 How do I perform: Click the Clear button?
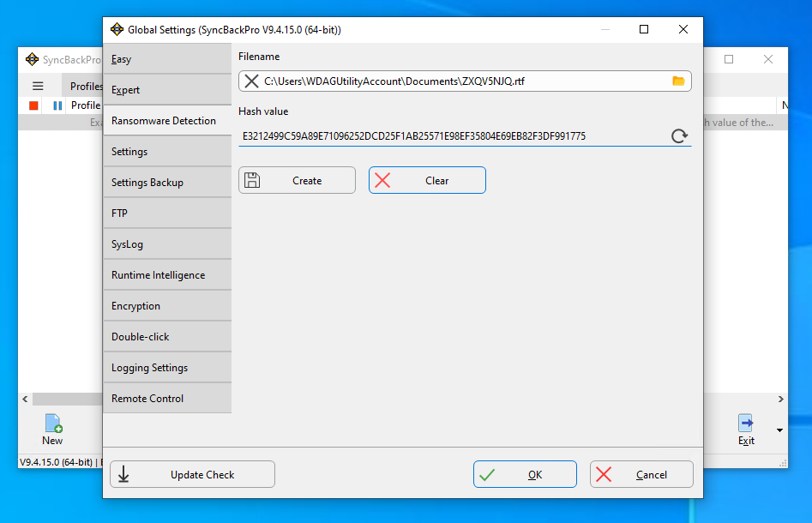coord(427,180)
